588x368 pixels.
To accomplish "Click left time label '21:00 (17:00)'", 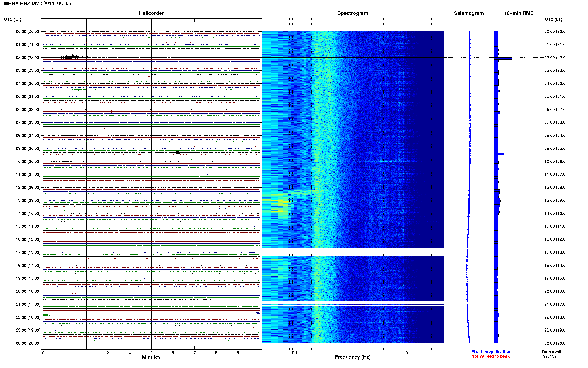I will (x=28, y=304).
